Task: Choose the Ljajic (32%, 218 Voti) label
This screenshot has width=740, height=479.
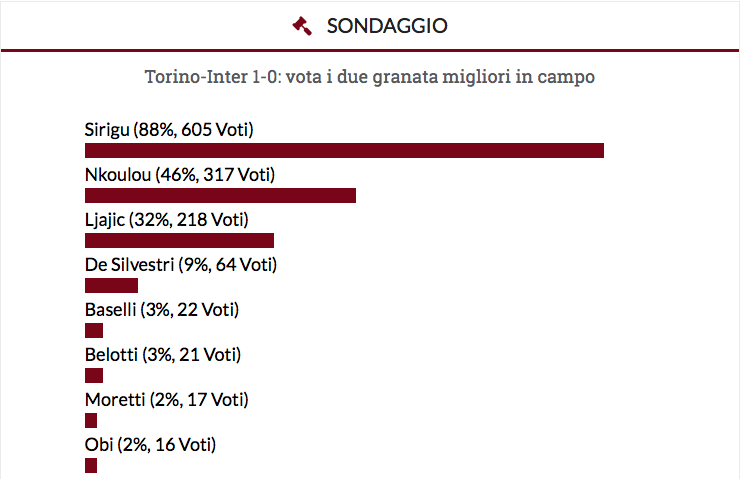Action: coord(167,220)
